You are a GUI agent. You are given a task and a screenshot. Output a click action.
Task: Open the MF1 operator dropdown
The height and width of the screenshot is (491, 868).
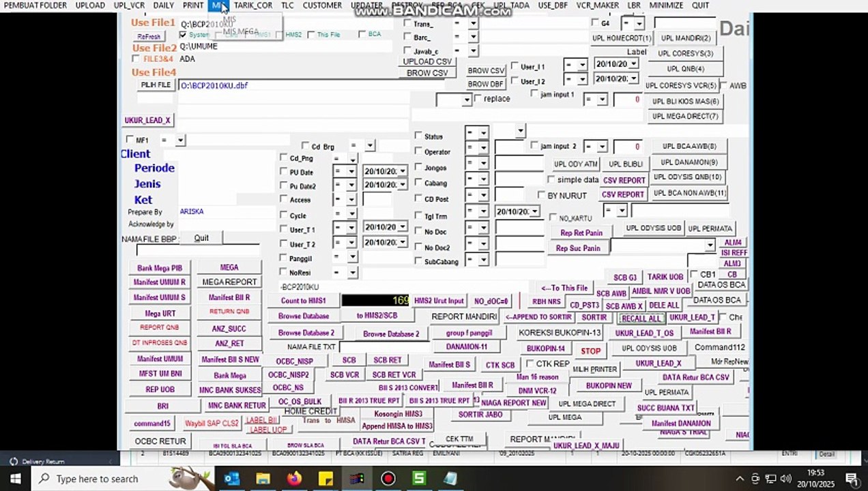180,140
